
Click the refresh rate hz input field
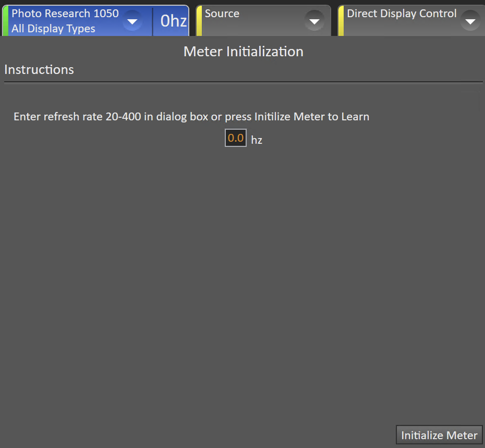click(x=235, y=138)
